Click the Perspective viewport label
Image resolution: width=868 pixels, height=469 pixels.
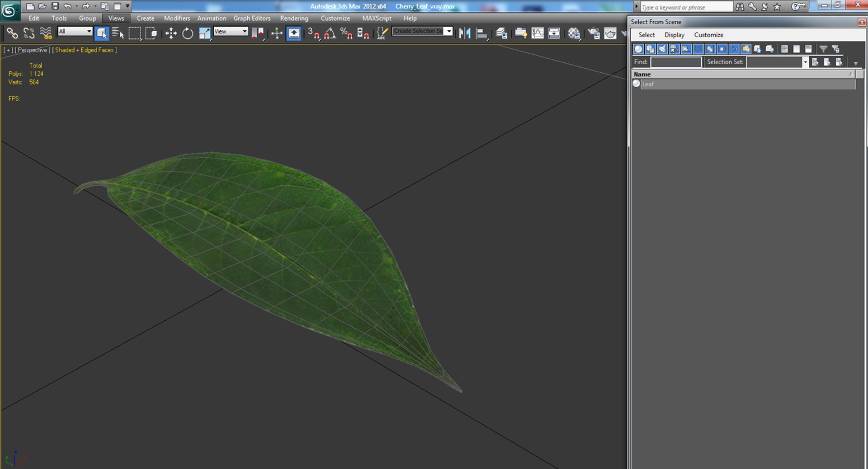click(32, 50)
